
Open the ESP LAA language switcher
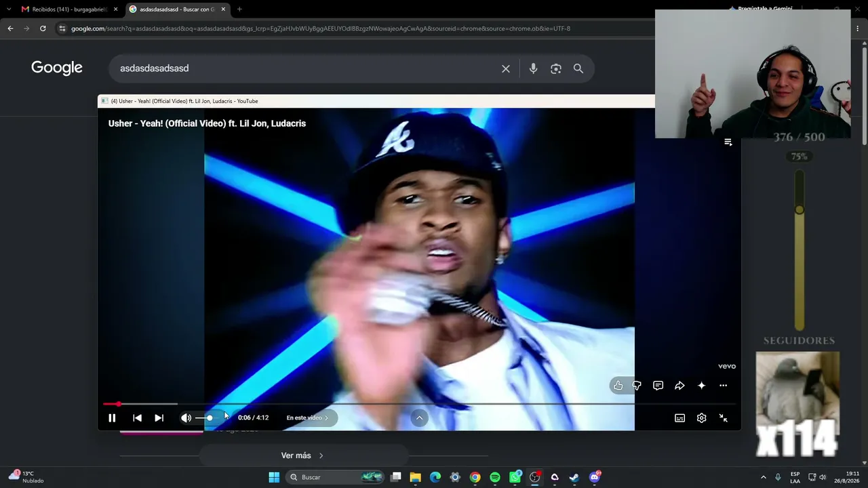795,477
